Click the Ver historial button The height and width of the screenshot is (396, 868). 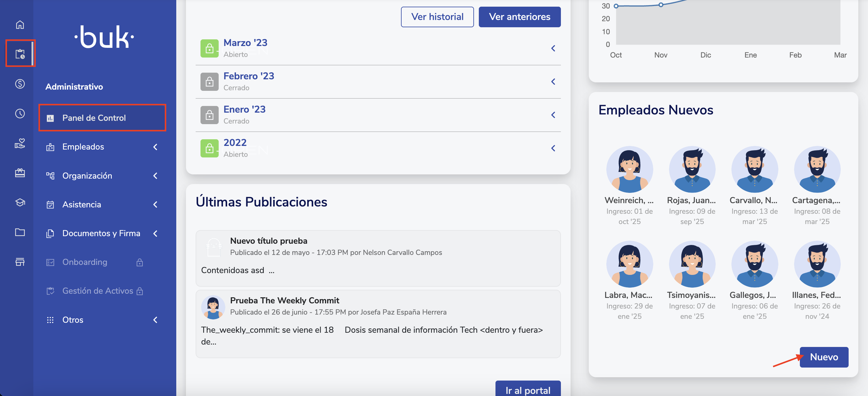point(437,17)
